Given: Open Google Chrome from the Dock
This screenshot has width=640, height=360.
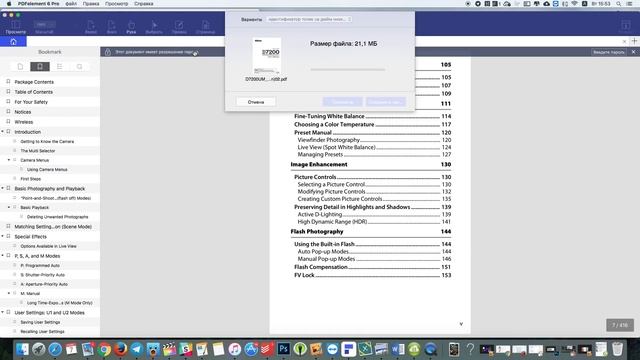Looking at the screenshot, I should [x=104, y=349].
